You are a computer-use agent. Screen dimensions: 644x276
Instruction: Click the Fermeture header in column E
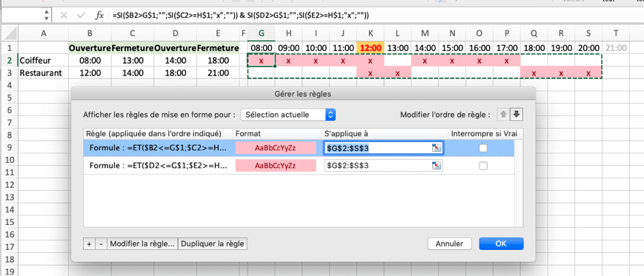(x=218, y=48)
